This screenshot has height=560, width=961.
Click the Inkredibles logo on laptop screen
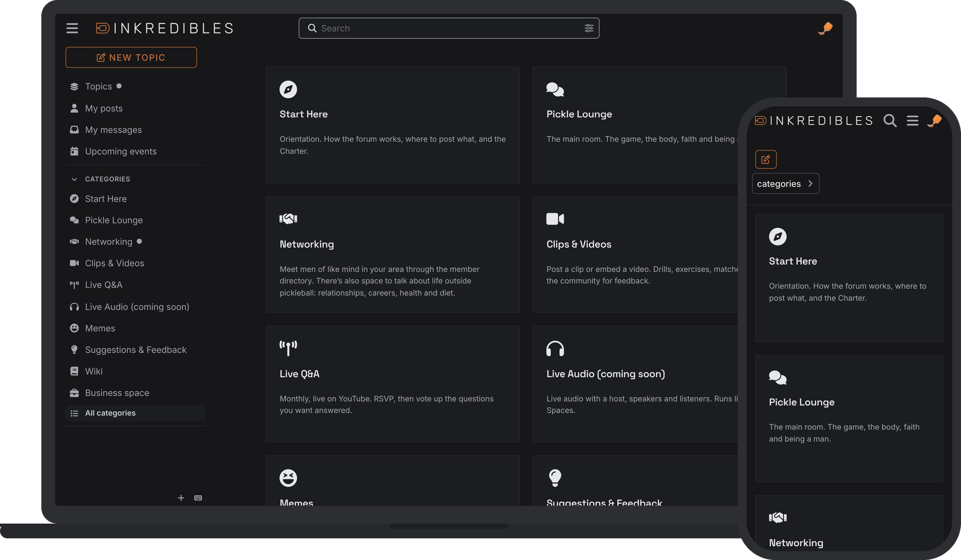click(164, 29)
